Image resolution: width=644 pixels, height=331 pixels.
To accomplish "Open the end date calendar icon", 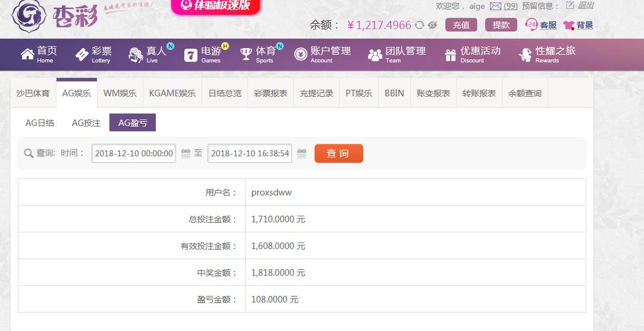I will 302,153.
